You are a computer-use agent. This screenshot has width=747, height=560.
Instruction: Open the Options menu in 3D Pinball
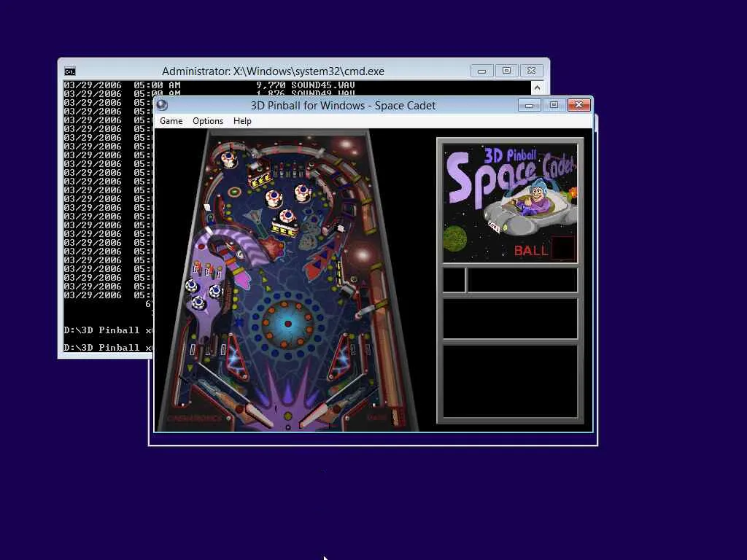pyautogui.click(x=208, y=121)
